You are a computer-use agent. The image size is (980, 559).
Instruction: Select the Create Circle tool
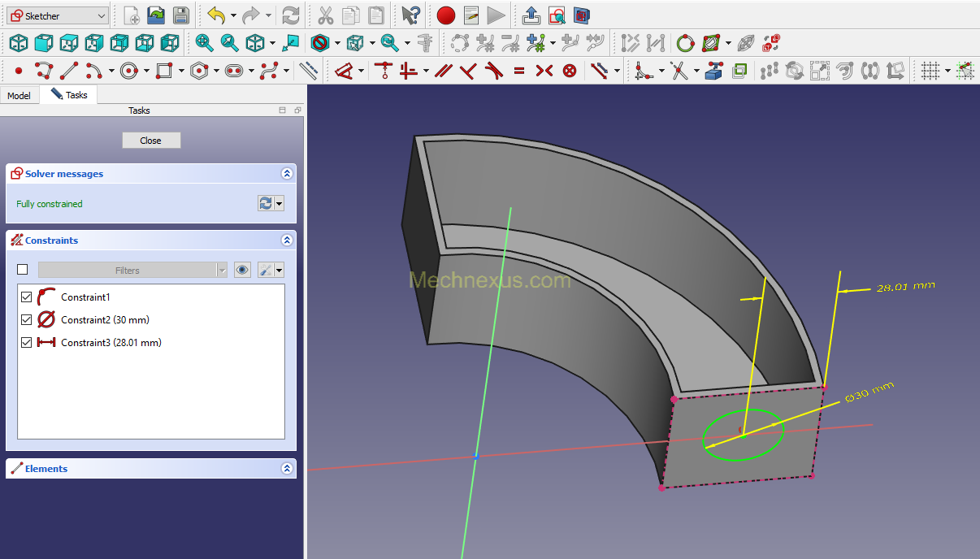coord(128,71)
